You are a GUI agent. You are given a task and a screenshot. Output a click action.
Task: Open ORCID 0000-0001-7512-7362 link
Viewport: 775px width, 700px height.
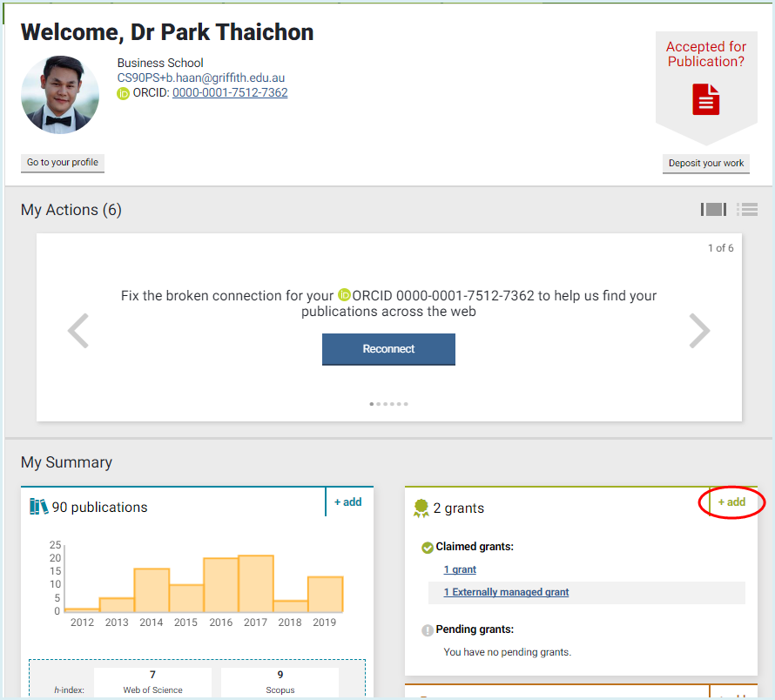point(230,93)
